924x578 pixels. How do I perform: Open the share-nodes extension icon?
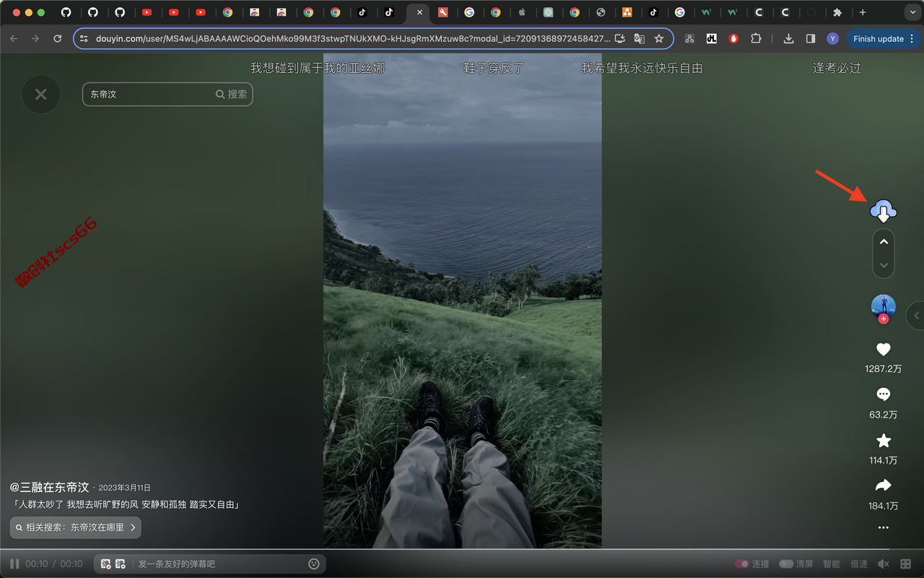click(x=689, y=39)
